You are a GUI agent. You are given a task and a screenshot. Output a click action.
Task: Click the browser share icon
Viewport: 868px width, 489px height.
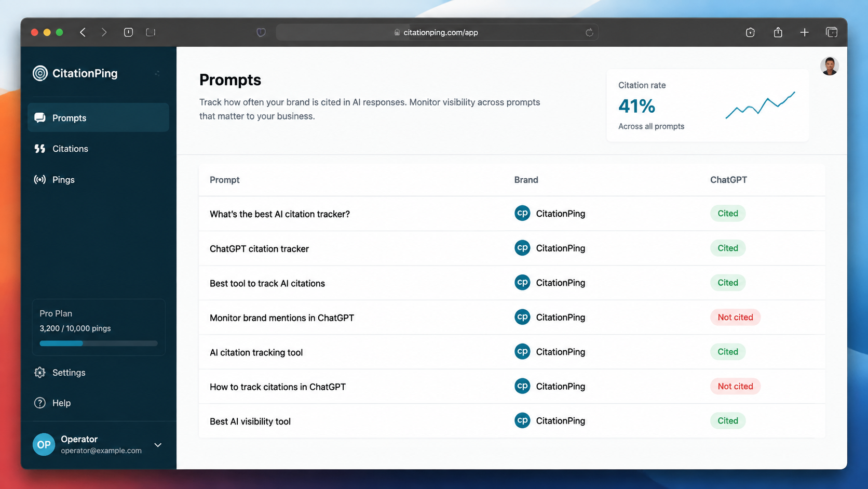click(778, 32)
